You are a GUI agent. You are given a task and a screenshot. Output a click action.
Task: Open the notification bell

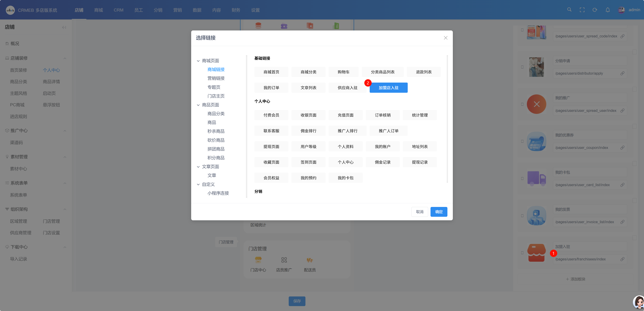click(x=607, y=10)
